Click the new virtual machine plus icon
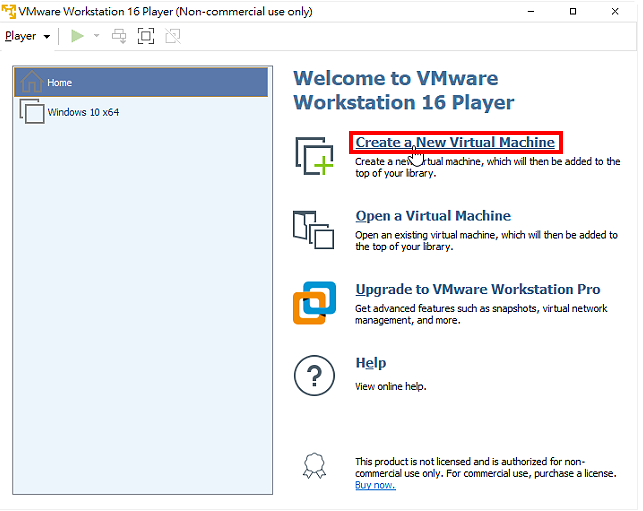The height and width of the screenshot is (511, 643). 315,156
